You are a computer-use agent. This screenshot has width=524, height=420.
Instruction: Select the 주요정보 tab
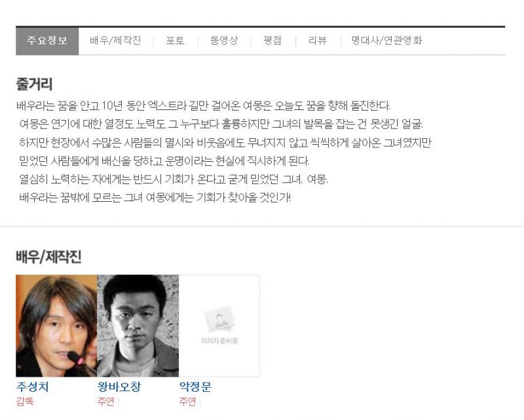(47, 41)
